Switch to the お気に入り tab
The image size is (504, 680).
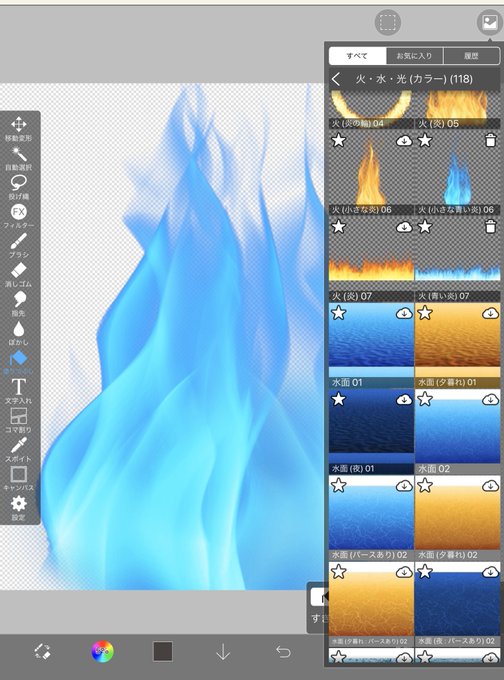(415, 56)
